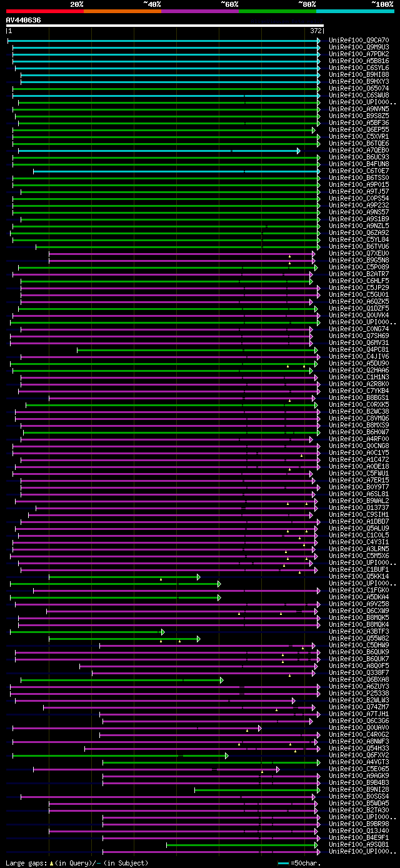Select hit label UniRef100_A6QZK5
400x868 pixels.
point(359,302)
